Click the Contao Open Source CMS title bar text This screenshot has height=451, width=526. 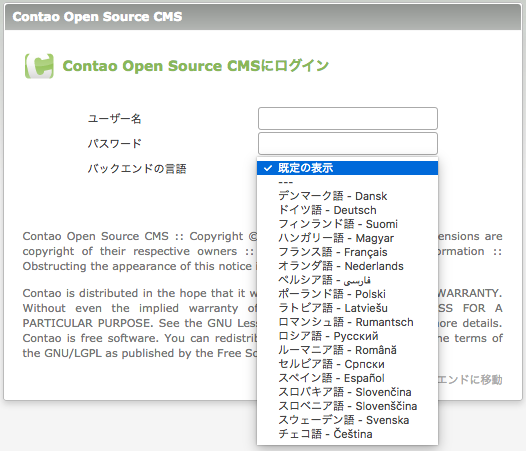click(97, 17)
